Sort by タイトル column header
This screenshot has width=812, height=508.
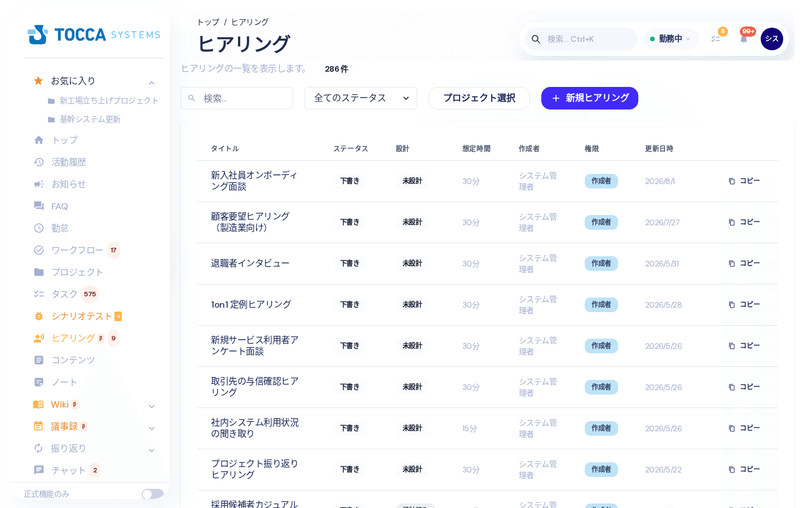click(x=225, y=149)
